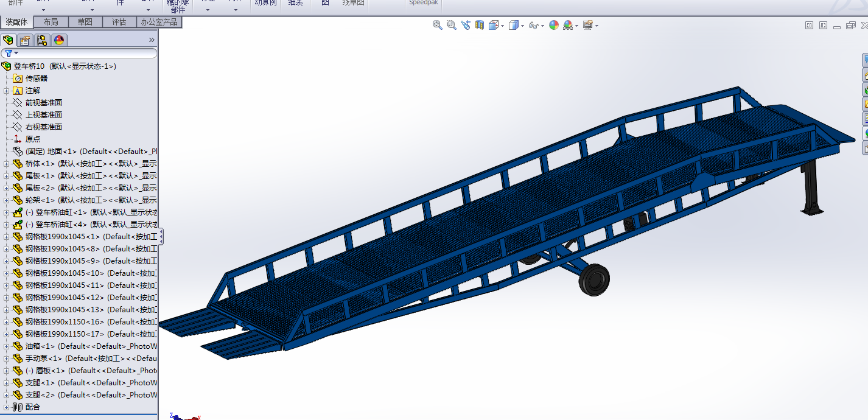Click the 油箱<1> part icon
The image size is (868, 420).
[x=18, y=346]
